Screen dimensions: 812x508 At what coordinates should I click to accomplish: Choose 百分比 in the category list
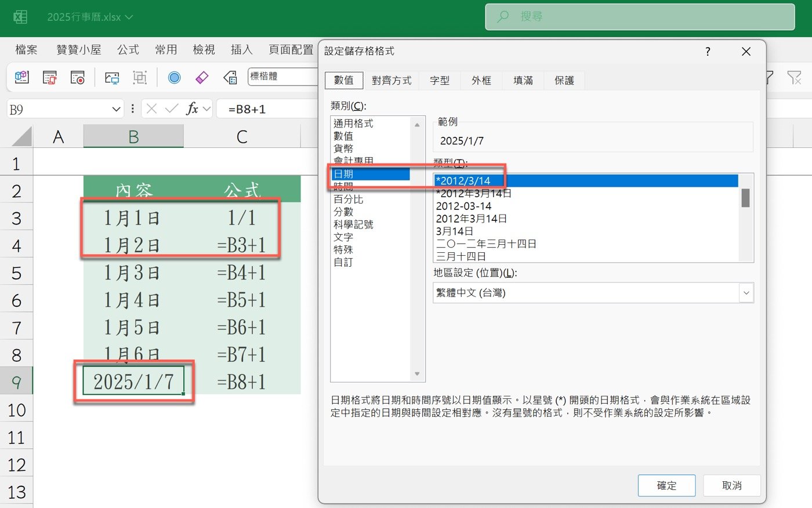(x=348, y=199)
